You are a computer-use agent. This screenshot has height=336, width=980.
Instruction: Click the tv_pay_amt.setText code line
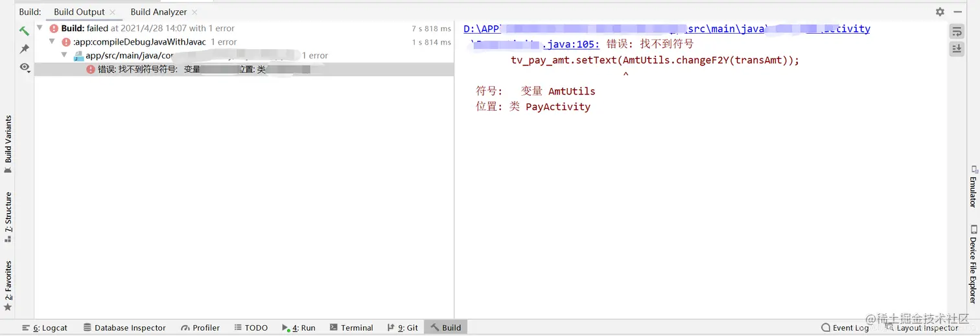click(x=655, y=60)
